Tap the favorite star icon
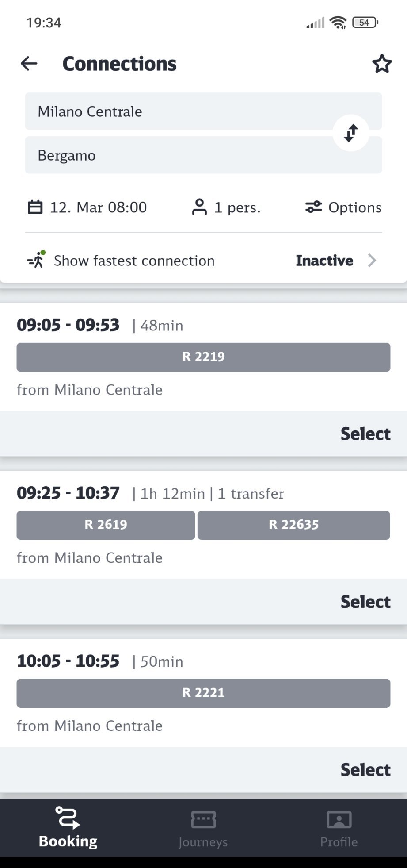This screenshot has width=407, height=868. point(382,64)
